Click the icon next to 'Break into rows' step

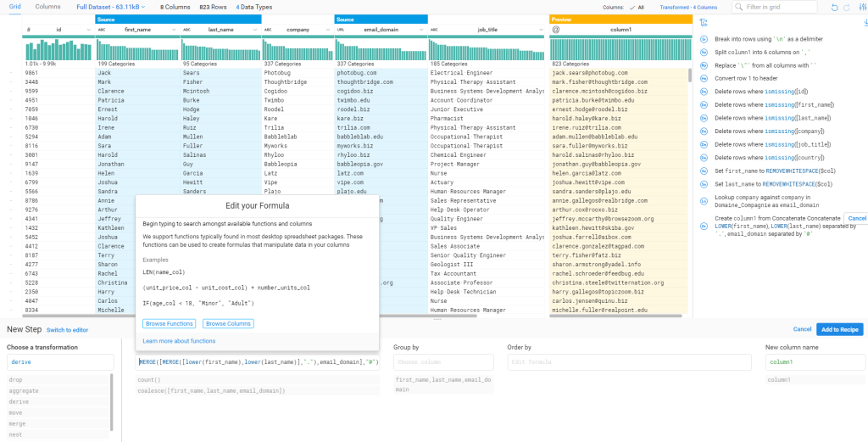(704, 39)
